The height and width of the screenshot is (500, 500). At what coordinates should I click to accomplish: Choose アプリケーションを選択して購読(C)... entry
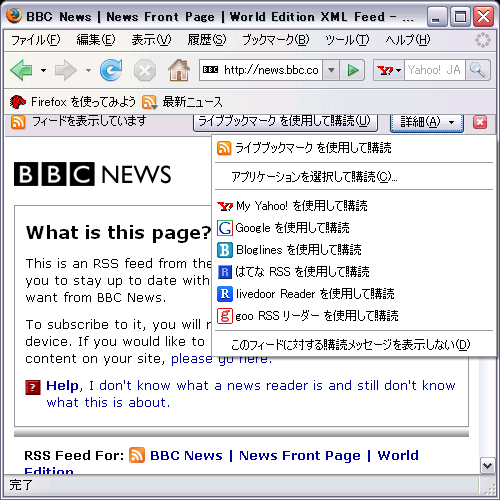click(x=354, y=177)
